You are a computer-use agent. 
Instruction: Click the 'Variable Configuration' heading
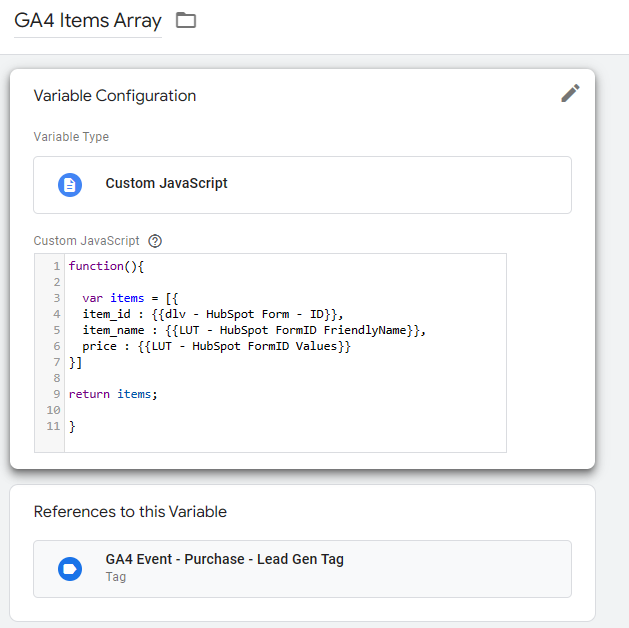pyautogui.click(x=115, y=96)
